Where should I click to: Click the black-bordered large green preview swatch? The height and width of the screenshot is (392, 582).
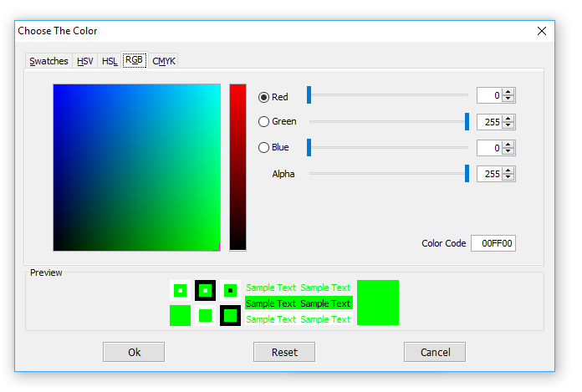(230, 316)
